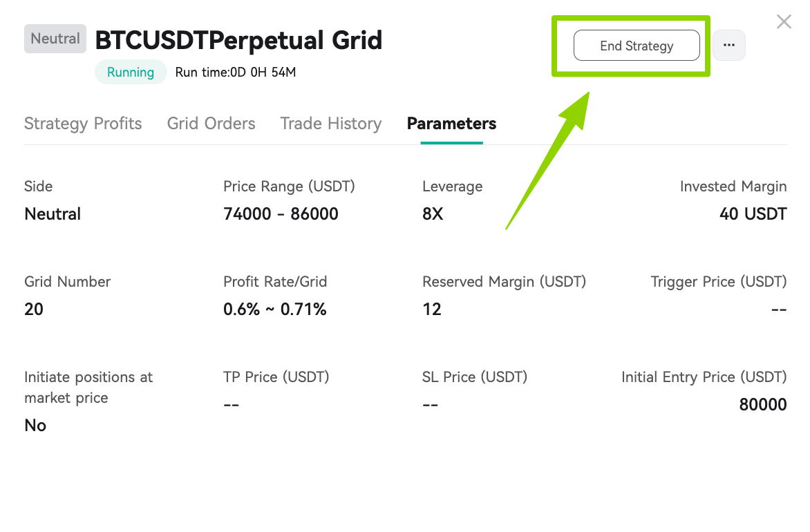This screenshot has height=532, width=810.
Task: Click the Initiate positions at market price label
Action: 88,388
